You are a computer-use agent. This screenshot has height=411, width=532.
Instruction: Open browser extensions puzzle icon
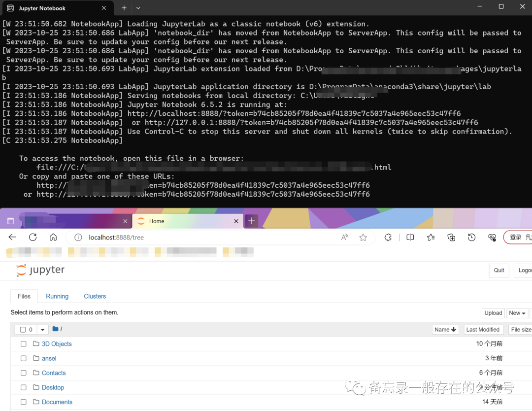click(x=388, y=237)
